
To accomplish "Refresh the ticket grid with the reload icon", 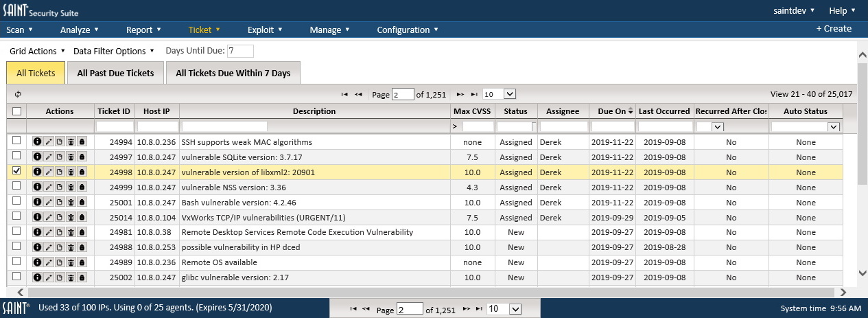I will click(17, 94).
